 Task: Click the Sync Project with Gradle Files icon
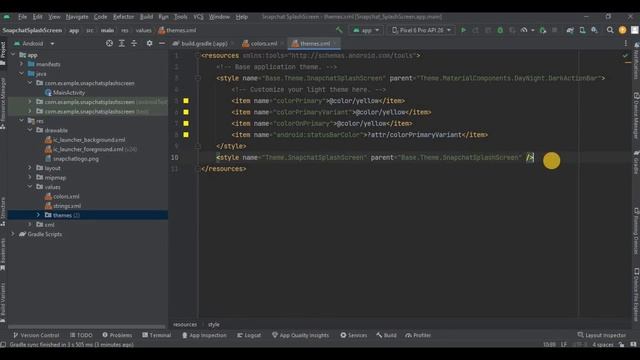pyautogui.click(x=570, y=30)
